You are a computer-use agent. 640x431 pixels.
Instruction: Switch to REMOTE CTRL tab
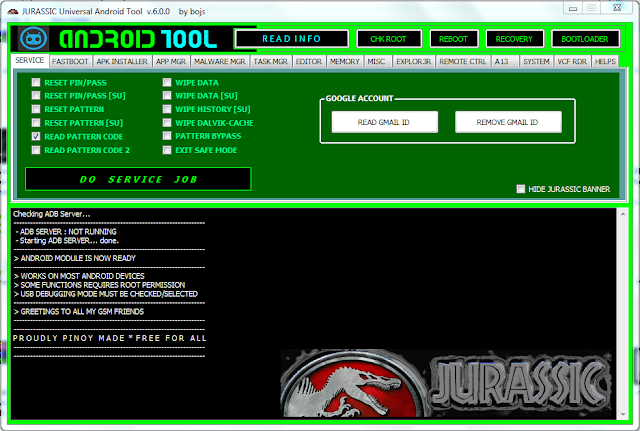click(x=463, y=61)
